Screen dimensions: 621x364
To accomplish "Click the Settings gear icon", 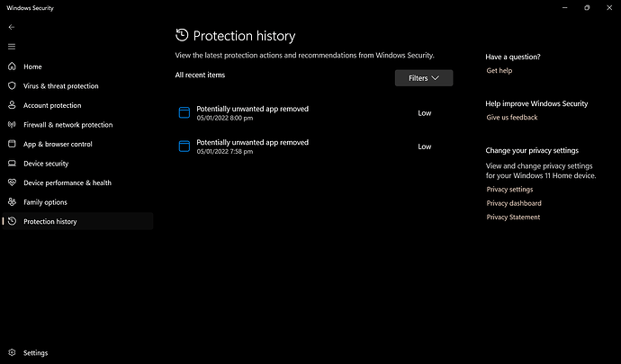I will pyautogui.click(x=12, y=352).
